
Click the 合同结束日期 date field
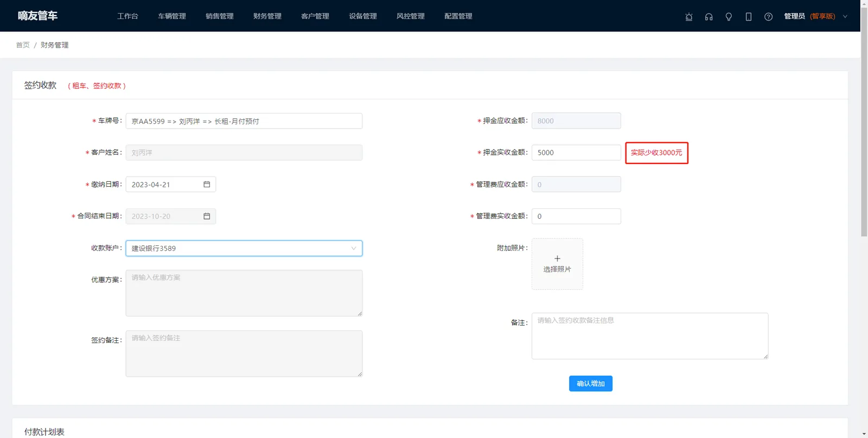[171, 216]
